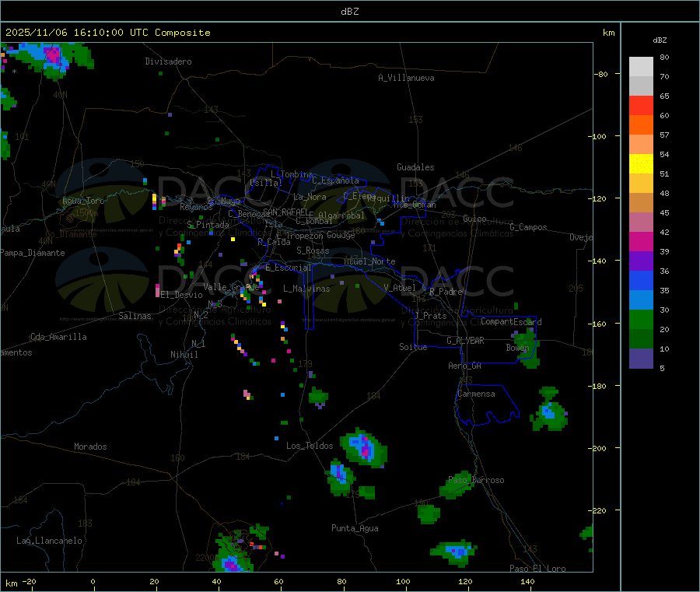Select the Nihuil label
Screen dimensions: 700x592
tap(184, 355)
